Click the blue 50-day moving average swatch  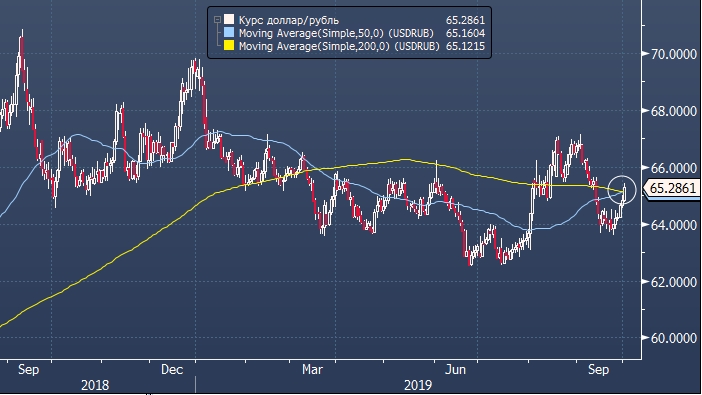(229, 32)
